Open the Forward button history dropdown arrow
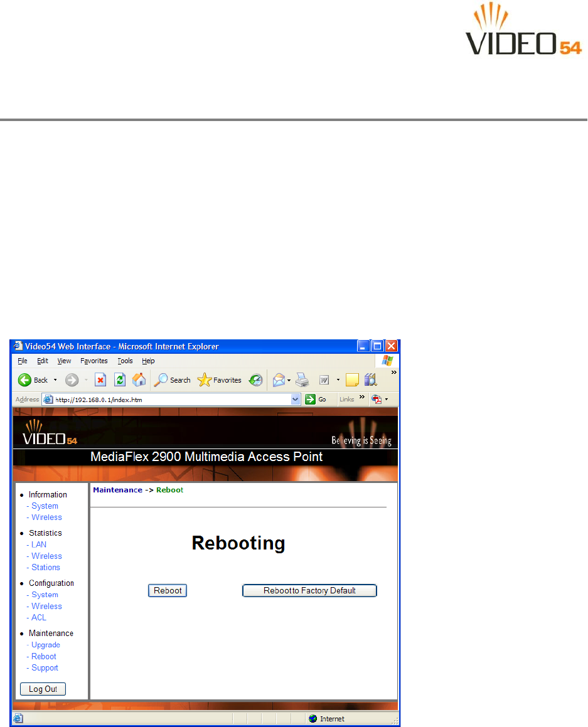Viewport: 588px width, 727px height. tap(86, 380)
